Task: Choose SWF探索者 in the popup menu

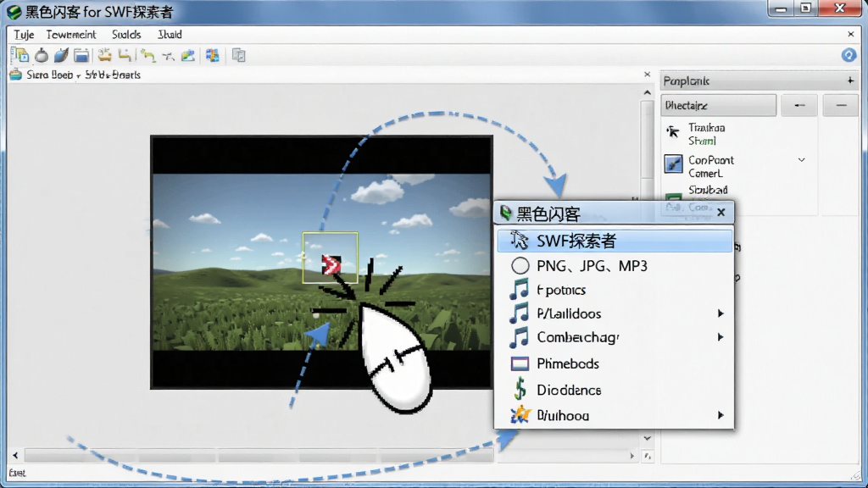Action: point(615,241)
